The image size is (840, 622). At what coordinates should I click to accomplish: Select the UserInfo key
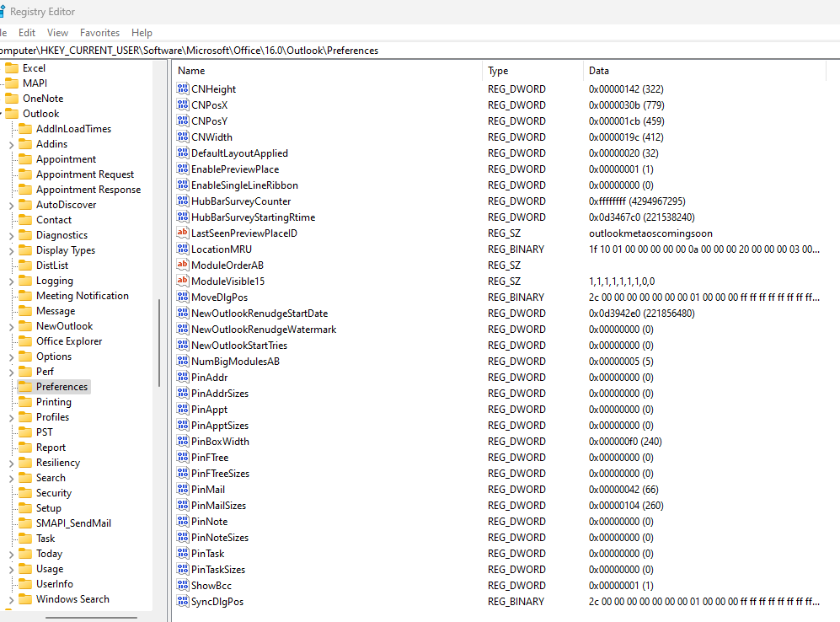pos(55,584)
